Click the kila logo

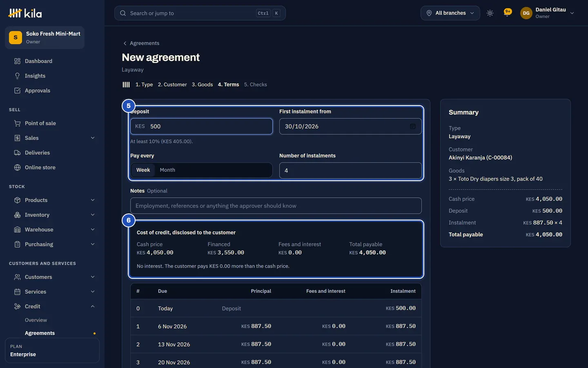[x=25, y=13]
